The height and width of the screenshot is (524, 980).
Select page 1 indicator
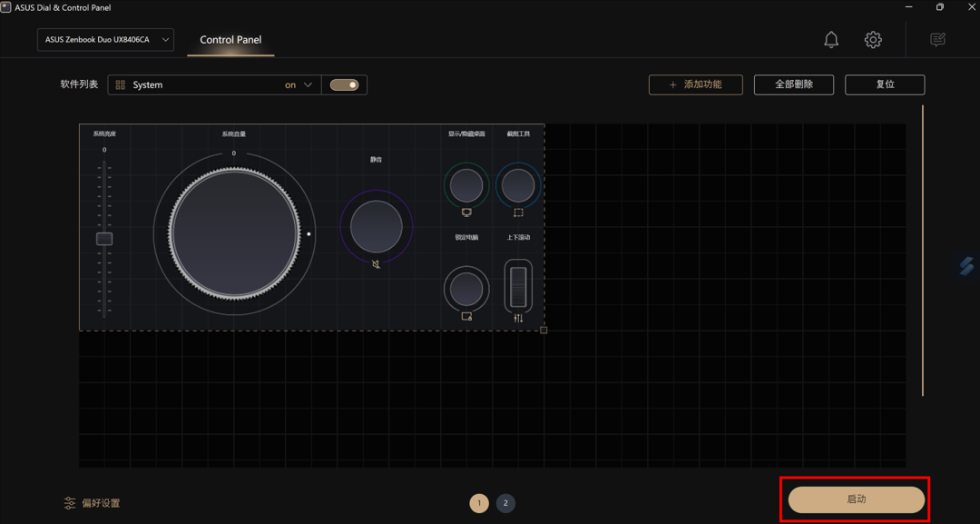[x=479, y=503]
